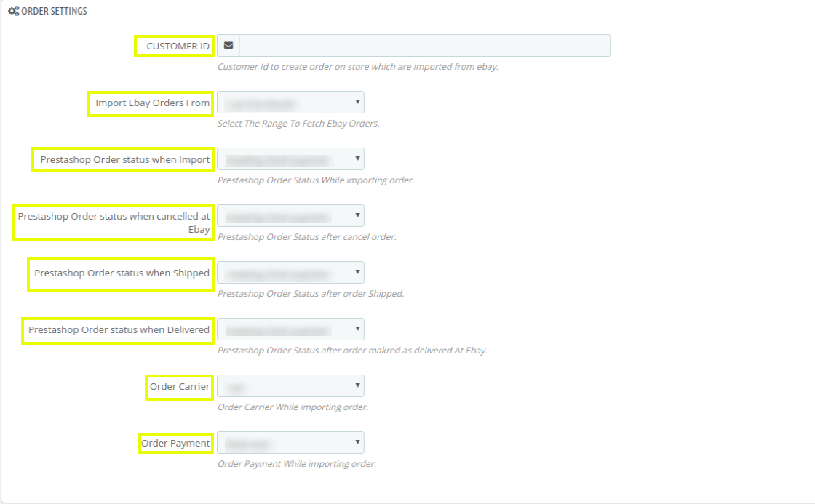
Task: Open the Import Ebay Orders From dropdown
Action: [x=290, y=103]
